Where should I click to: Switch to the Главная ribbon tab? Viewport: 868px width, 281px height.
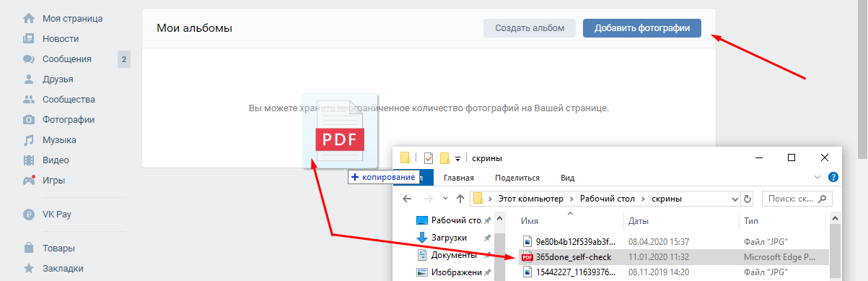click(458, 178)
